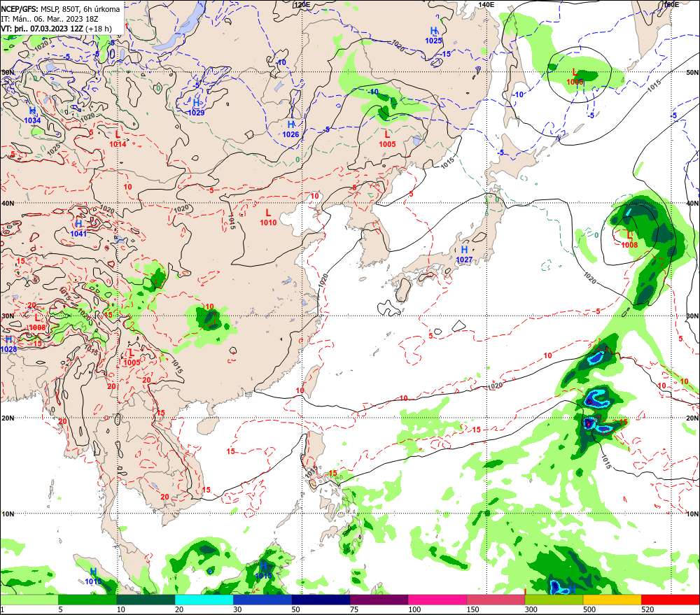Select the red 520+ legend swatch

671,600
